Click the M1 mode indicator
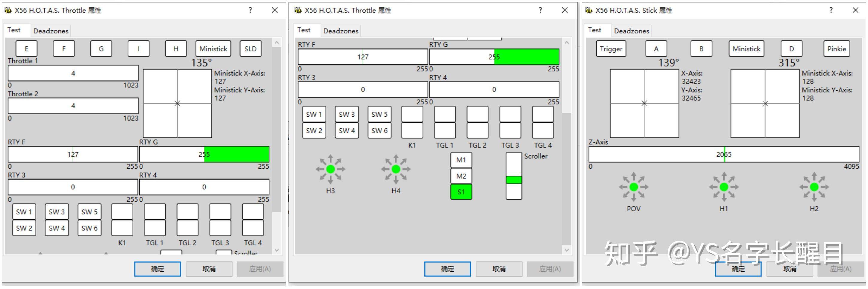This screenshot has width=868, height=289. point(461,160)
